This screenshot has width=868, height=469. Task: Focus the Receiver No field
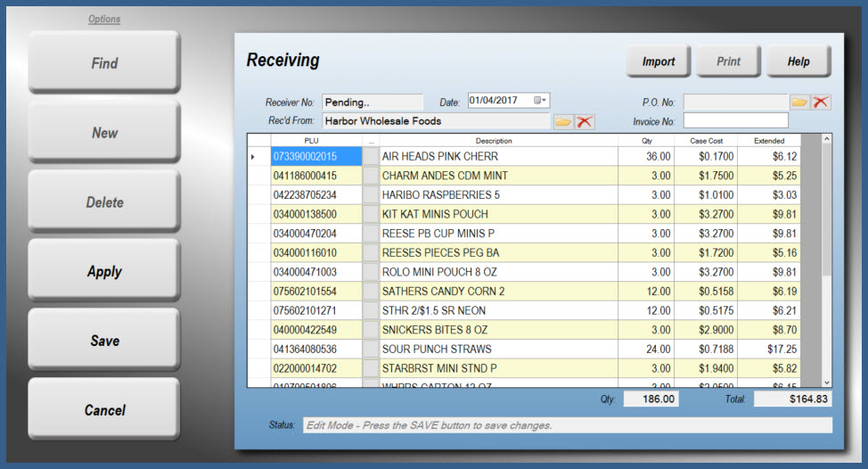[373, 102]
